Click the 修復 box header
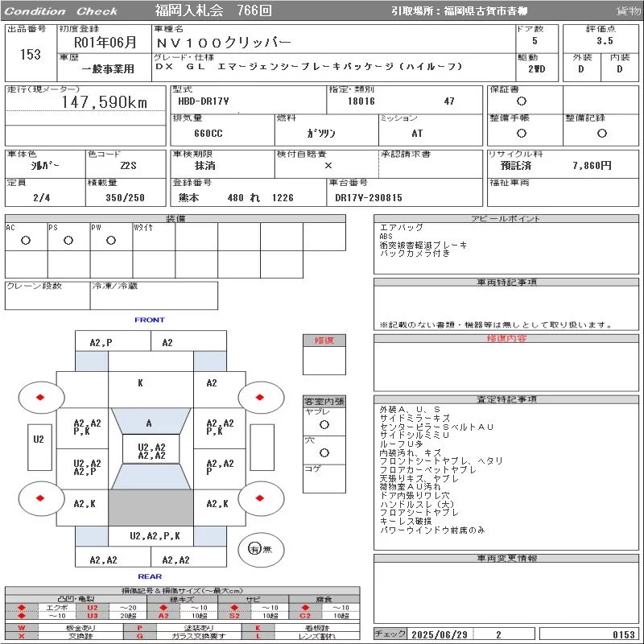Viewport: 644px width, 644px height. 324,340
